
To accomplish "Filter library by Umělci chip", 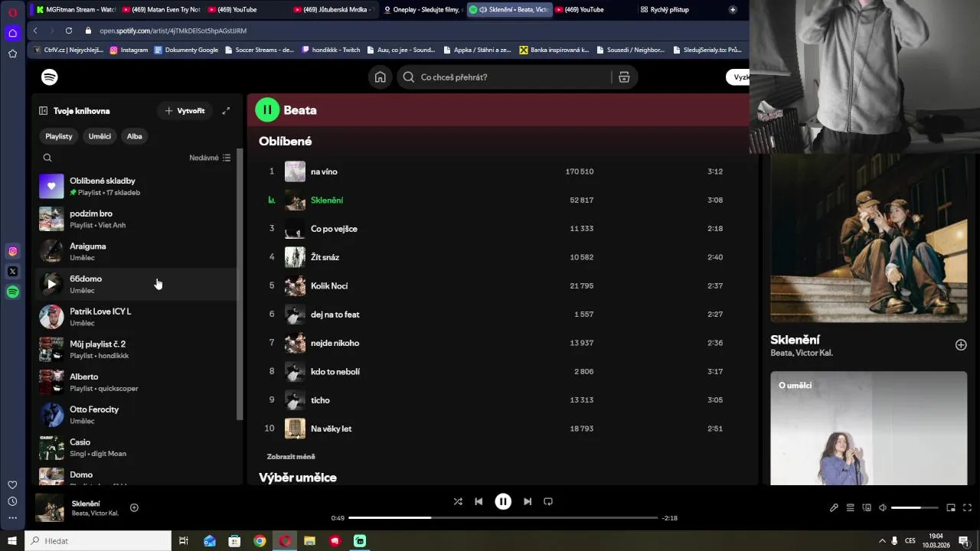I will pyautogui.click(x=100, y=136).
